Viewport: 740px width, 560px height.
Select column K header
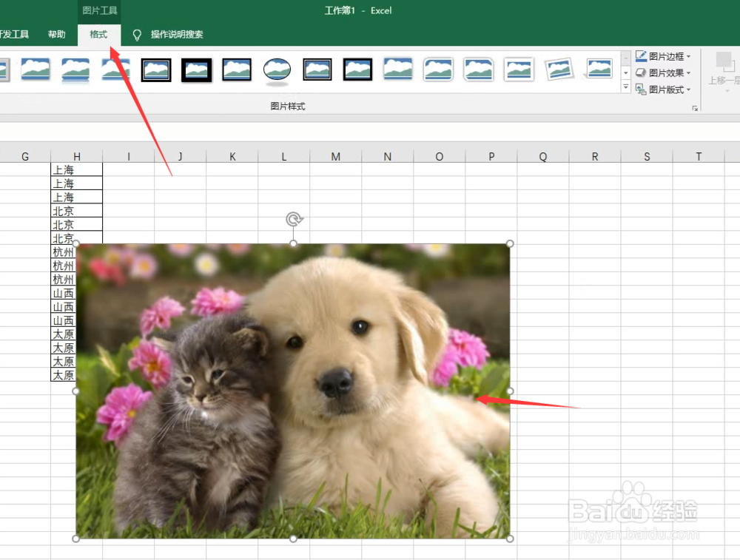pos(232,157)
